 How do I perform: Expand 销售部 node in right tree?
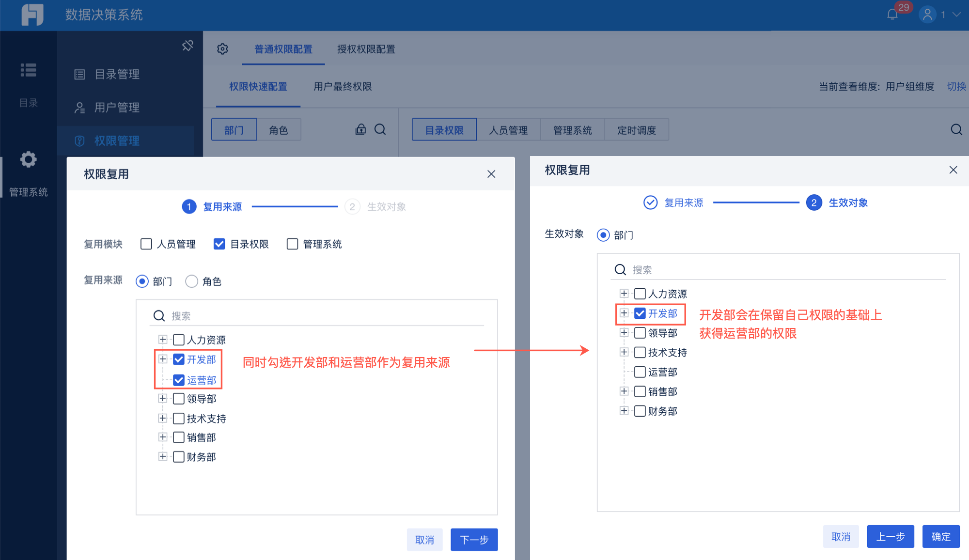(x=624, y=391)
